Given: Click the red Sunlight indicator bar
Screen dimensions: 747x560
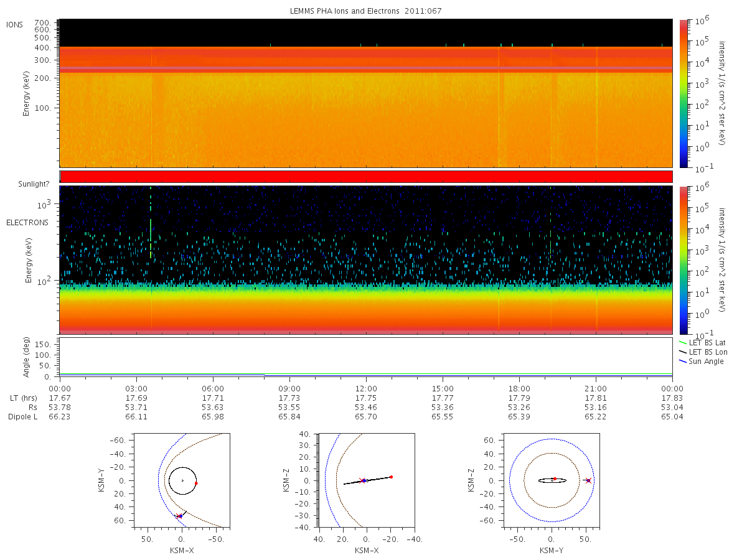Looking at the screenshot, I should click(x=366, y=177).
